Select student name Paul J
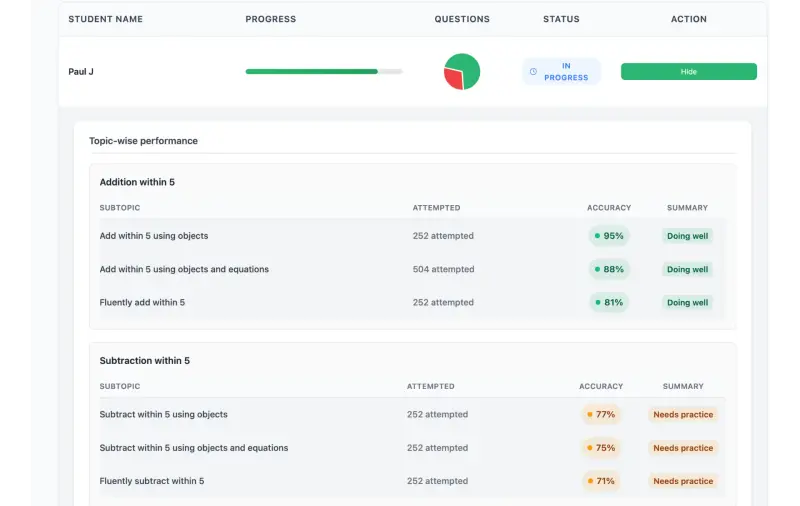Screen dimensions: 800x506 (81, 71)
